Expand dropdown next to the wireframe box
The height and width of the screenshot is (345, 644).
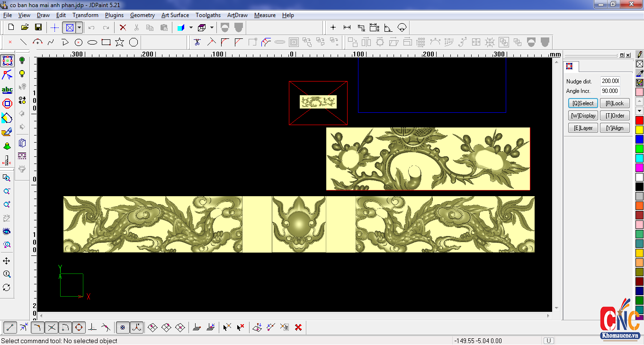[x=212, y=27]
